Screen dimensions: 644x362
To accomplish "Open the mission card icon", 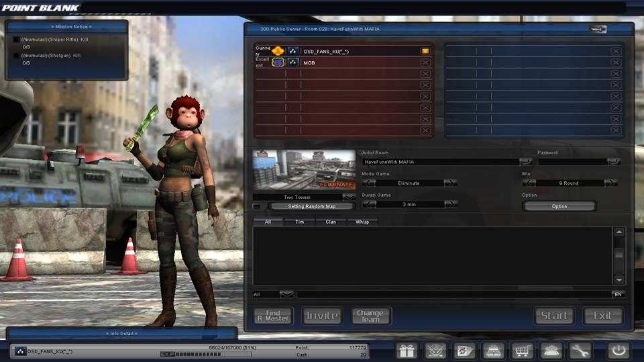I will tap(464, 351).
